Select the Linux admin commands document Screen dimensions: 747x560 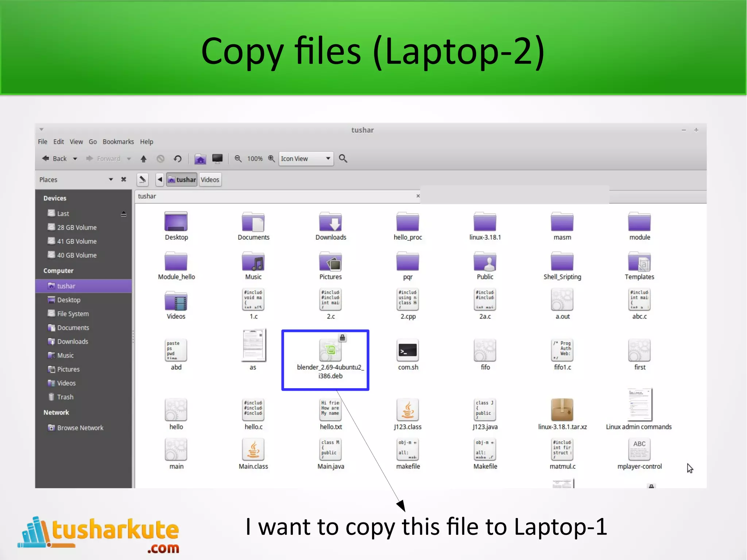pos(639,409)
